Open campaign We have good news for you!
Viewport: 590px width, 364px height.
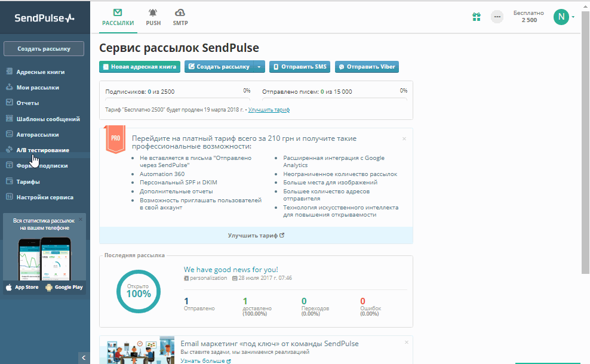point(231,270)
